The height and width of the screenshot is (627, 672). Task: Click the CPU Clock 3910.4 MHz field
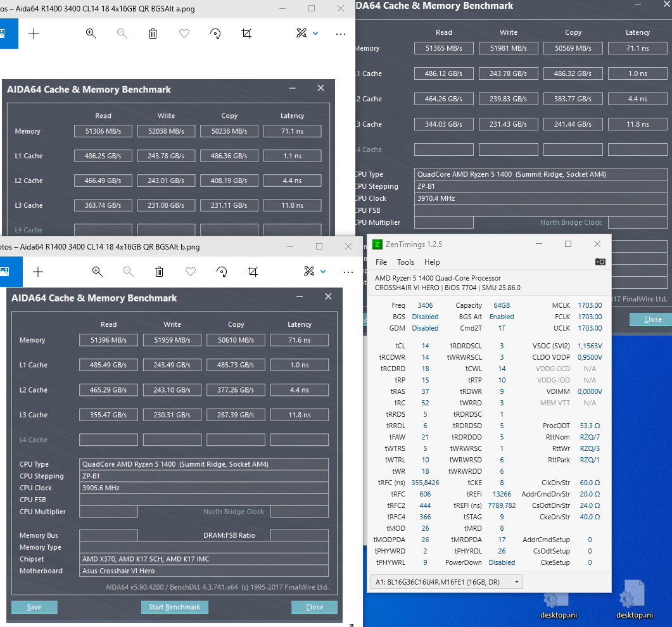pos(540,198)
